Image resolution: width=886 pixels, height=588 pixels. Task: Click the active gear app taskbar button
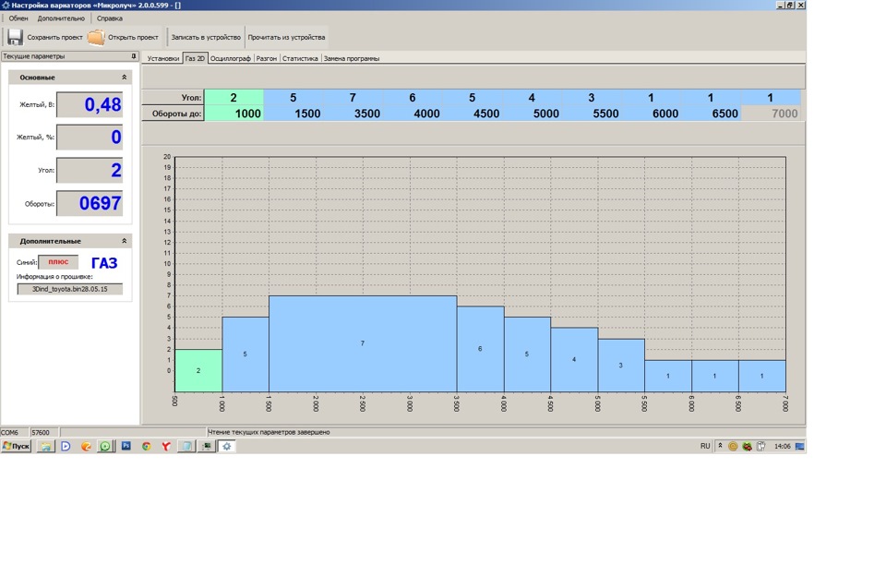[227, 446]
